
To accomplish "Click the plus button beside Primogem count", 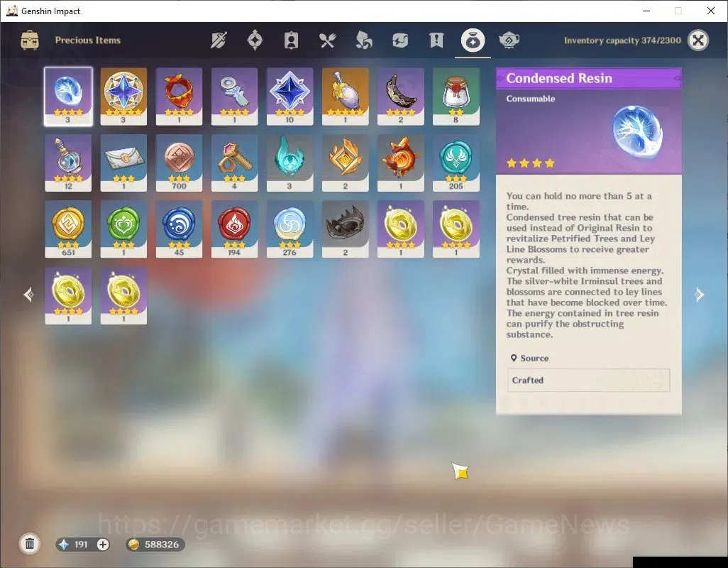I will (x=103, y=545).
